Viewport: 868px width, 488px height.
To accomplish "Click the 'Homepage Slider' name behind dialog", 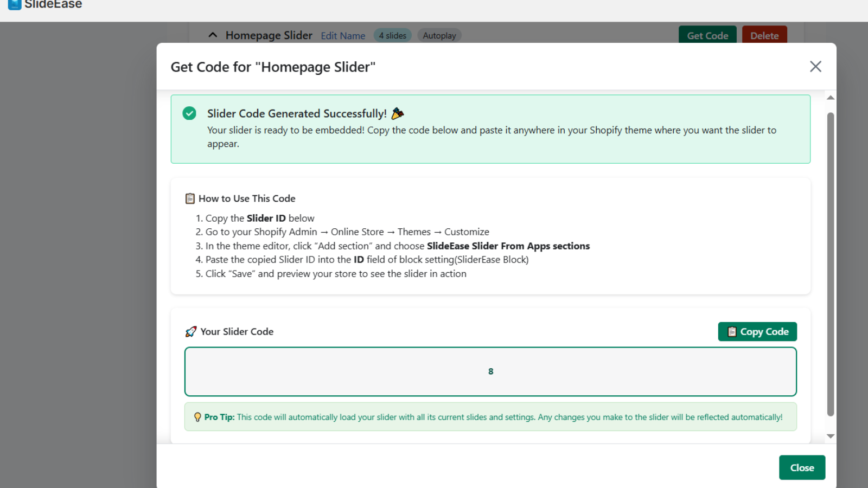I will (x=269, y=35).
